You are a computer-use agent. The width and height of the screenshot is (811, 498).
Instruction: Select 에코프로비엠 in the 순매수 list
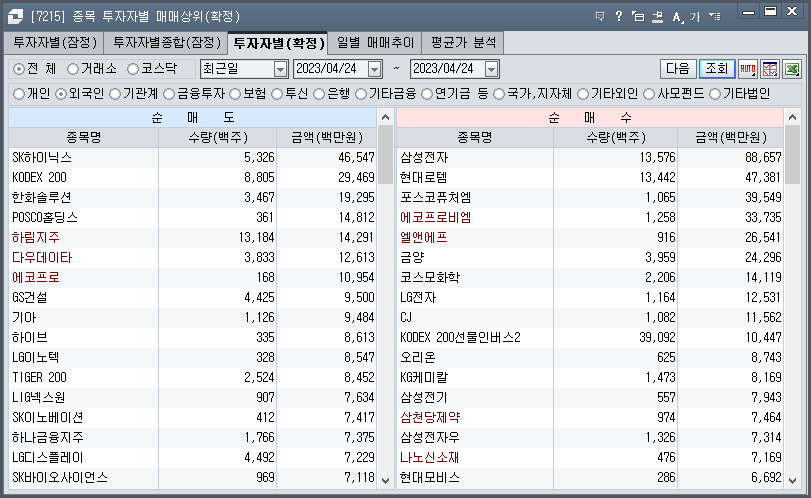[590, 217]
